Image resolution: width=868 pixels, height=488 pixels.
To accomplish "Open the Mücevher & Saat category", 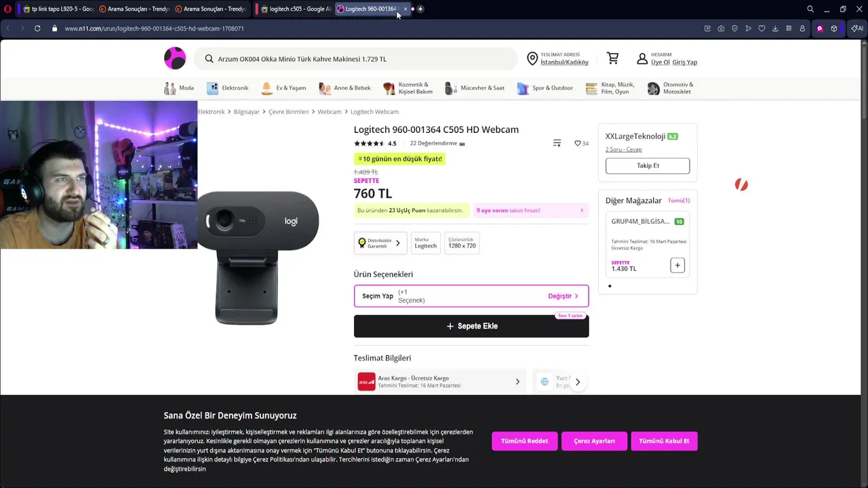I will point(475,88).
